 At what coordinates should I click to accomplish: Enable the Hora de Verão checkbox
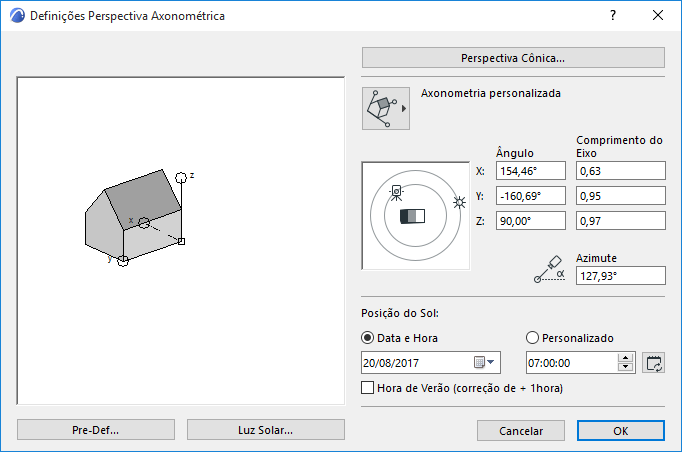click(x=367, y=387)
